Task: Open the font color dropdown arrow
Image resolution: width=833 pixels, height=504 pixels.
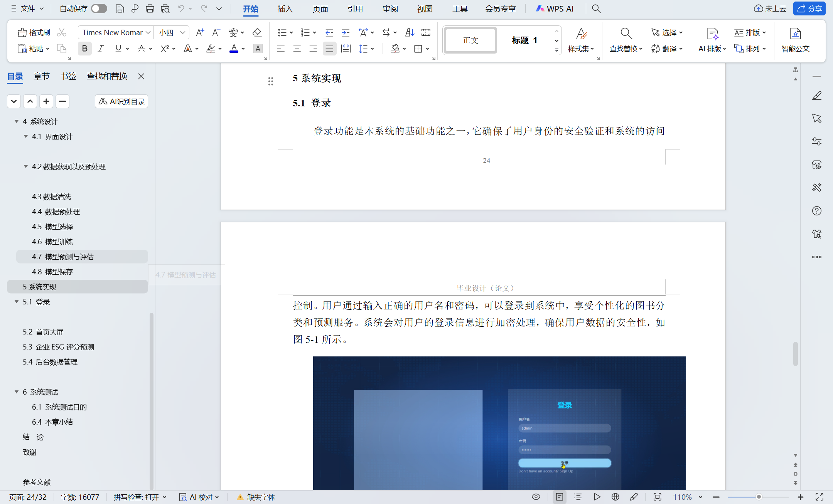Action: 243,49
